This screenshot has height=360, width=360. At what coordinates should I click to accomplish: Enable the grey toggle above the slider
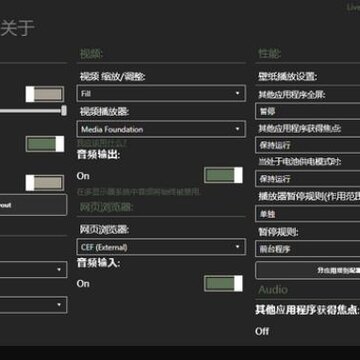pos(45,94)
